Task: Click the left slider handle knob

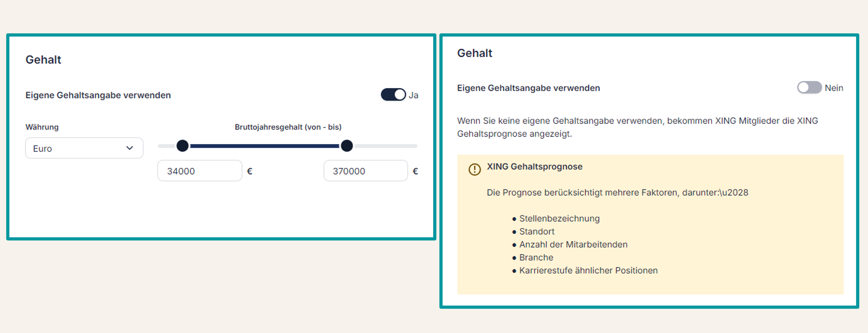Action: click(x=182, y=146)
